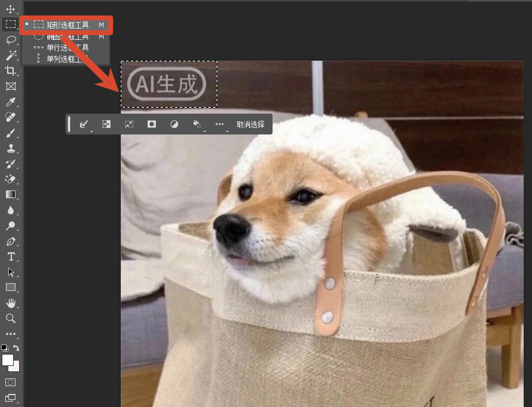Open Edit Toolbar three-dots in tools panel

(x=11, y=334)
